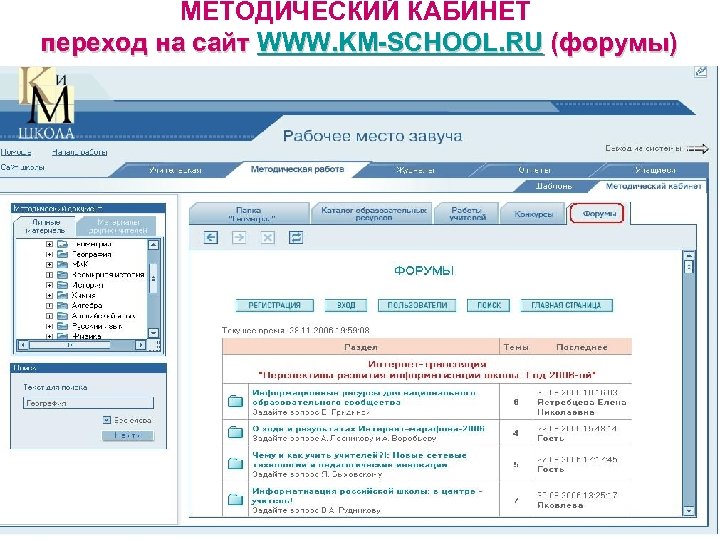Switch to the Отчеты tab
720x540 pixels.
(535, 170)
